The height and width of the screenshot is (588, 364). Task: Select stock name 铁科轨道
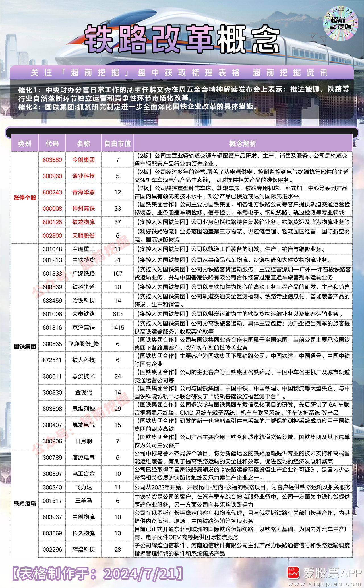coord(83,287)
